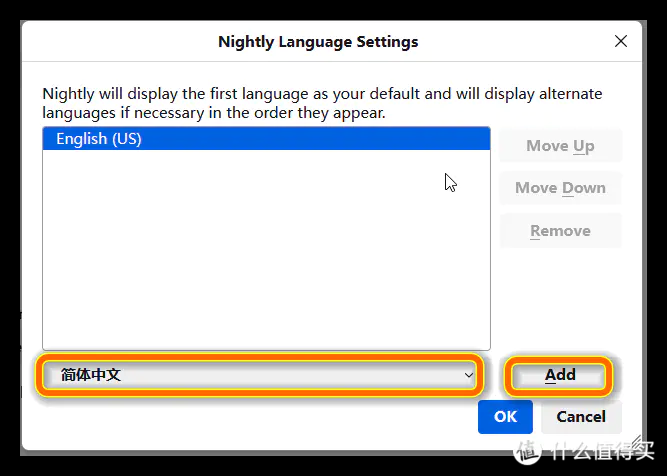Screen dimensions: 667x476
Task: Click the dialog title bar left of the title
Action: (120, 42)
